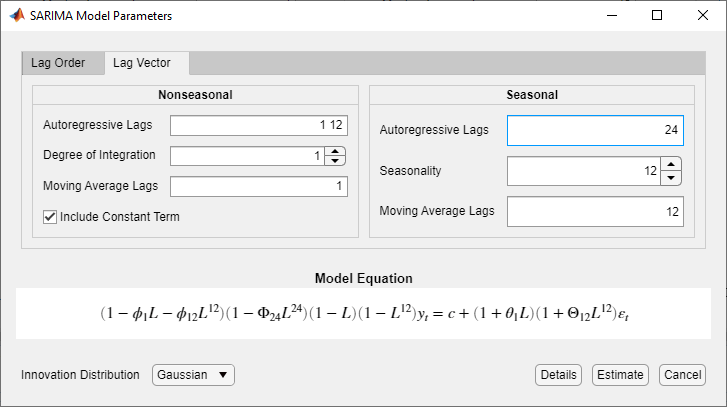Decrease Degree of Integration with down arrow
Image resolution: width=727 pixels, height=407 pixels.
click(x=335, y=160)
